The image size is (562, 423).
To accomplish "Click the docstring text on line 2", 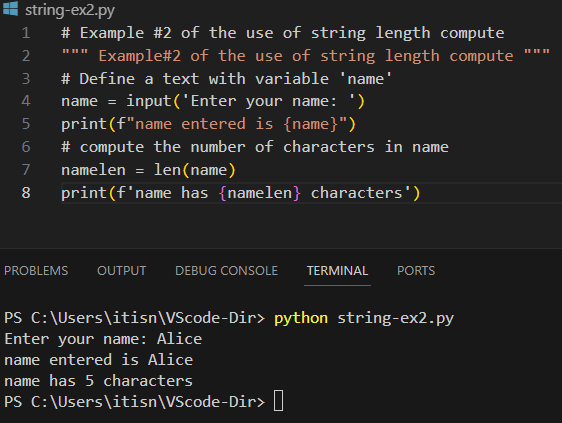I will (305, 56).
